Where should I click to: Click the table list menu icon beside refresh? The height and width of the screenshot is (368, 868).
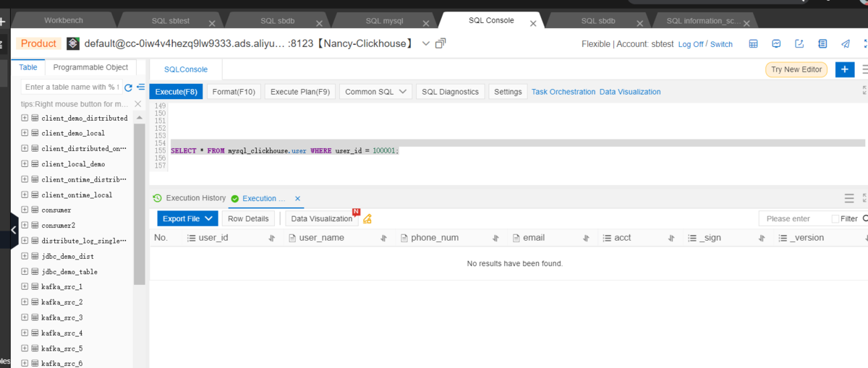[141, 87]
